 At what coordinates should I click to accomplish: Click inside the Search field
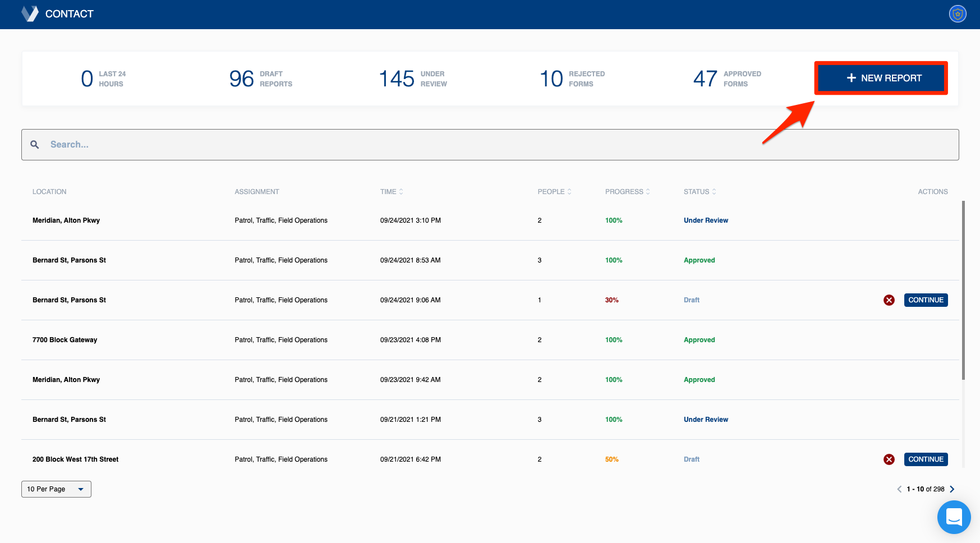point(224,144)
